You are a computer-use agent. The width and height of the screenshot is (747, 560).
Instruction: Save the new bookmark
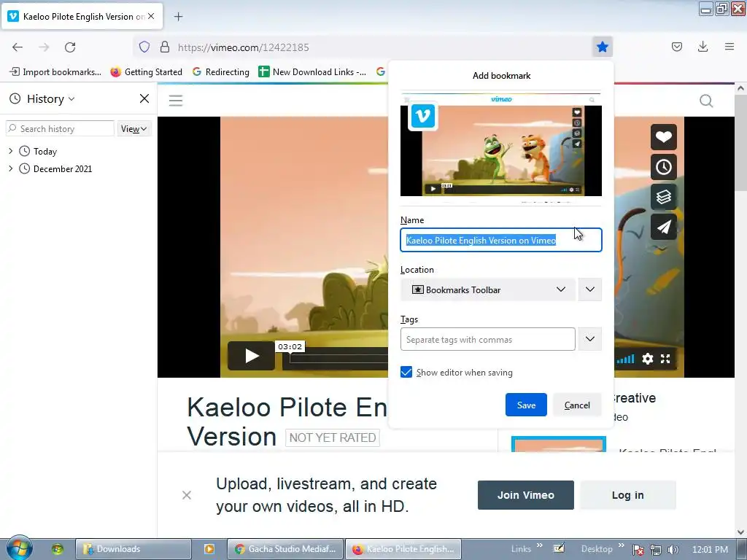[x=526, y=405]
